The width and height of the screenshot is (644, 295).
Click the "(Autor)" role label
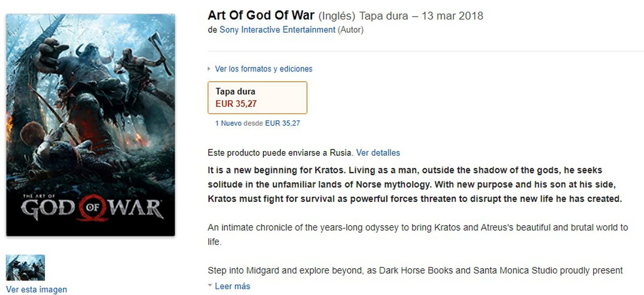coord(350,30)
